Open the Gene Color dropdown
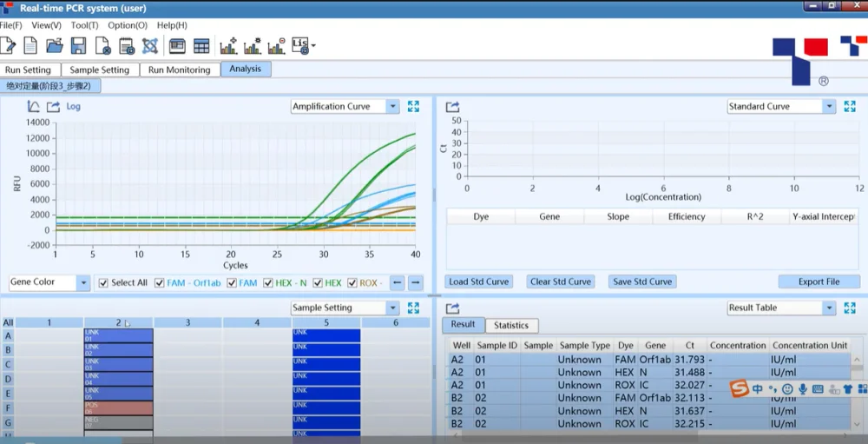Image resolution: width=868 pixels, height=444 pixels. (83, 282)
